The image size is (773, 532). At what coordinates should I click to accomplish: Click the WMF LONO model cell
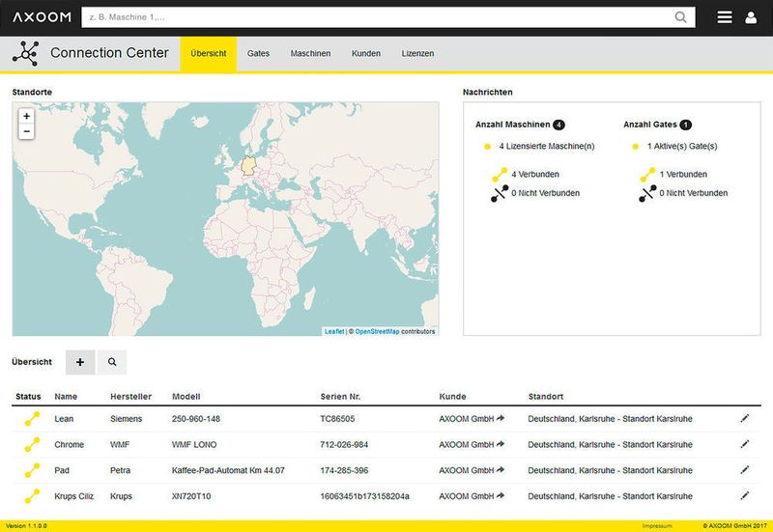pos(194,444)
